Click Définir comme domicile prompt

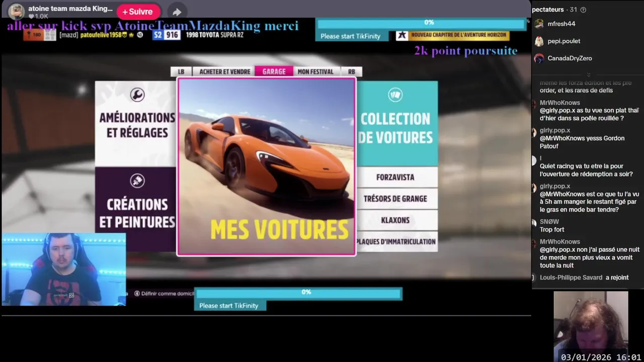[x=164, y=294]
